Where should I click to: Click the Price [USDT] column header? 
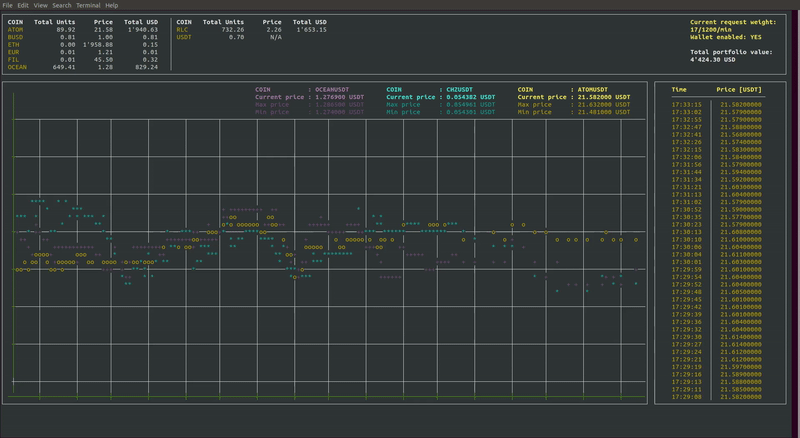point(738,89)
